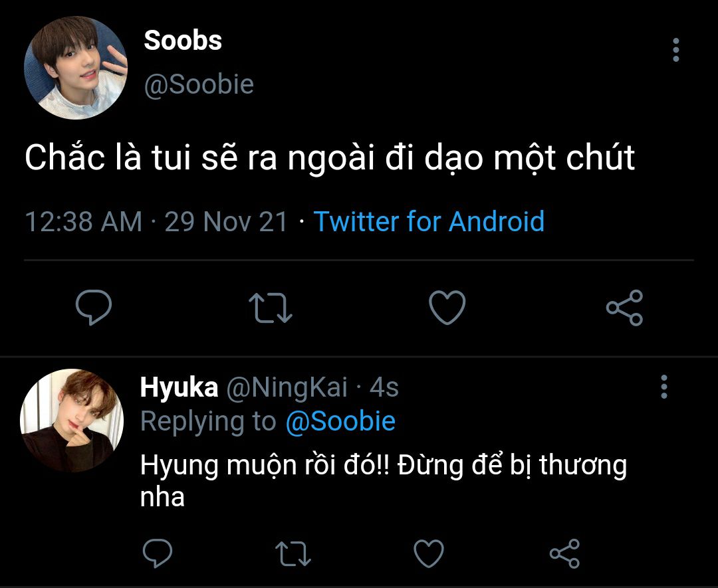Like the Soobs main tweet
The width and height of the screenshot is (718, 588).
[x=447, y=308]
